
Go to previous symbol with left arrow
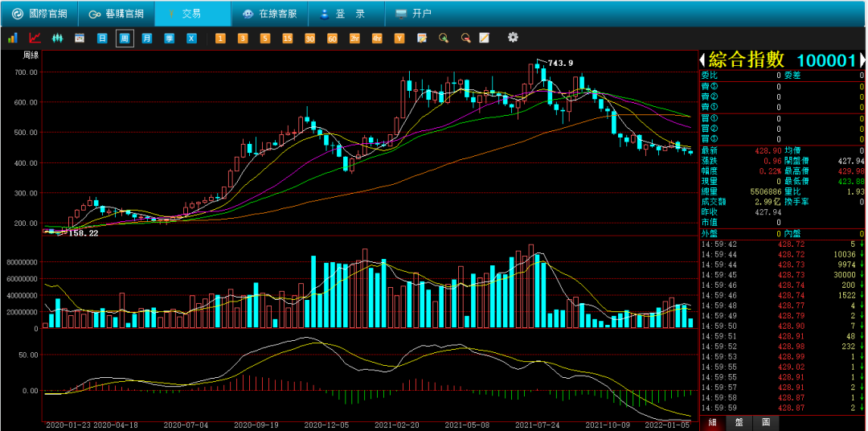(702, 60)
